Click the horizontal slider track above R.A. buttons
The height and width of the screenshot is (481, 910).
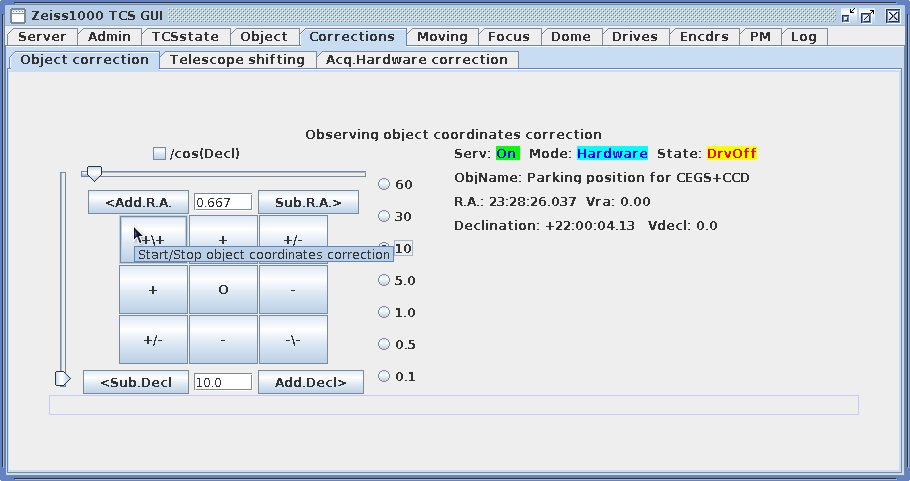(223, 173)
